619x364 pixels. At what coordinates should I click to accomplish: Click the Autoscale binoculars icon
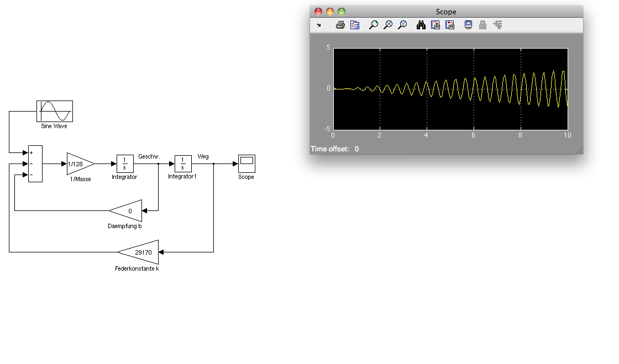click(x=421, y=25)
